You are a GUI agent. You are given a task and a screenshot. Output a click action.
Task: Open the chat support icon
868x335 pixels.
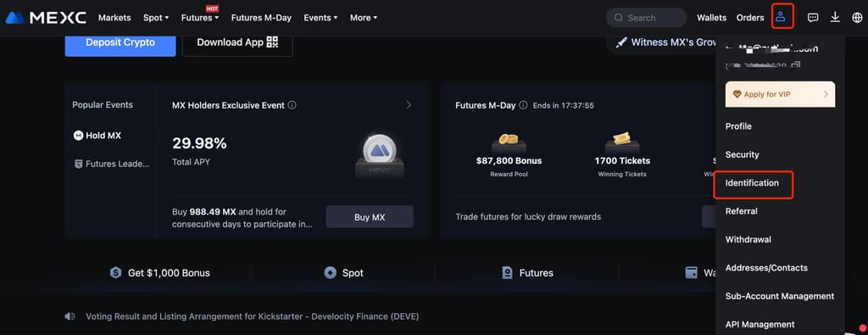(813, 18)
